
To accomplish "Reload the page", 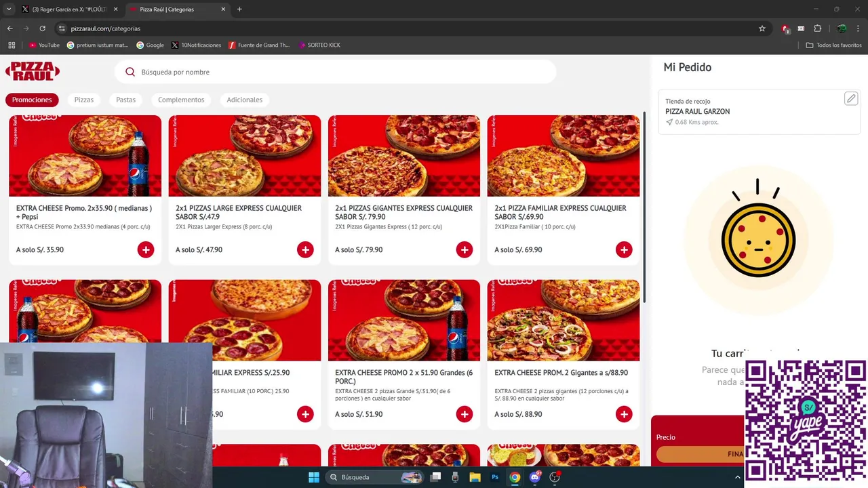I will click(x=42, y=28).
